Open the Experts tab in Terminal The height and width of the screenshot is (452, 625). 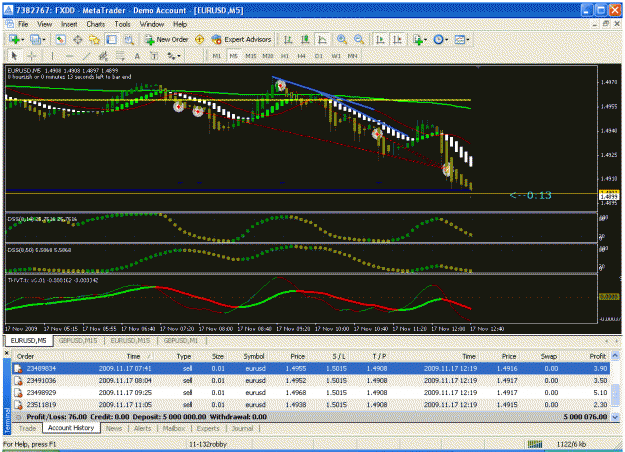tap(208, 428)
